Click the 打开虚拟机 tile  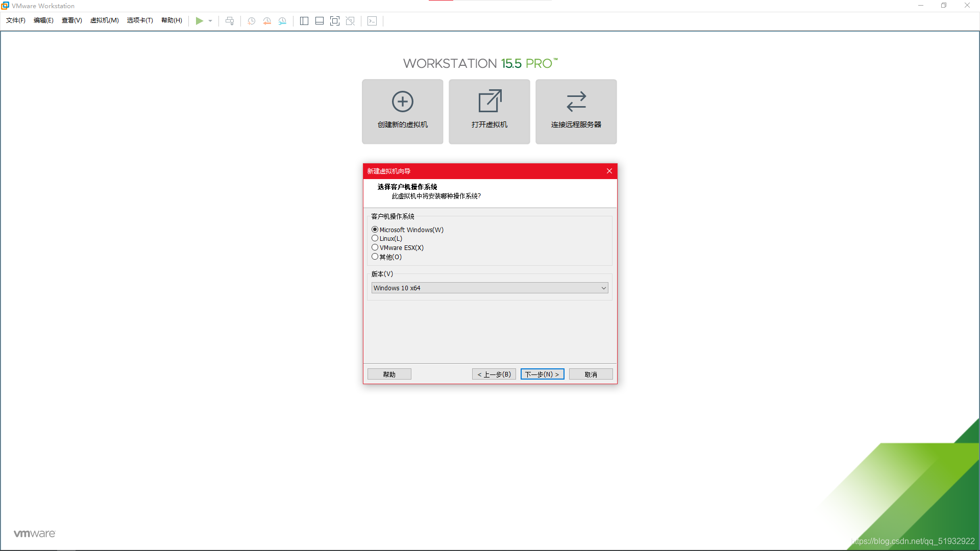[489, 111]
